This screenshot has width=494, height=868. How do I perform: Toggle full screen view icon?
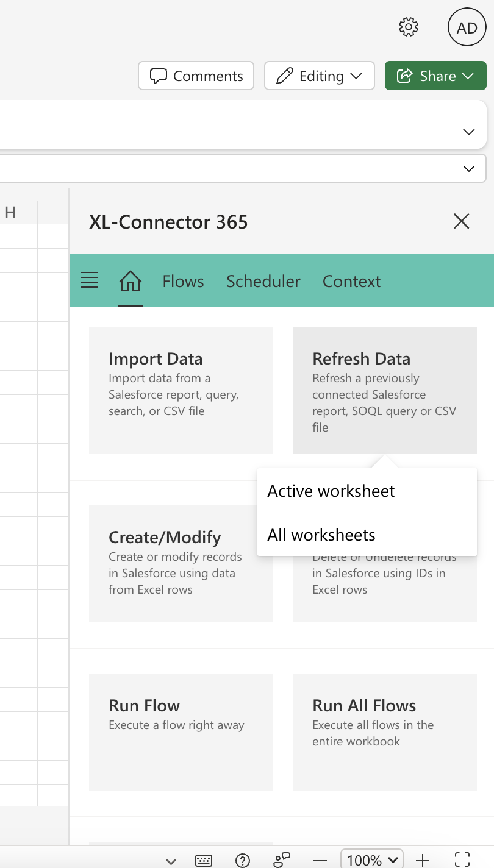462,859
